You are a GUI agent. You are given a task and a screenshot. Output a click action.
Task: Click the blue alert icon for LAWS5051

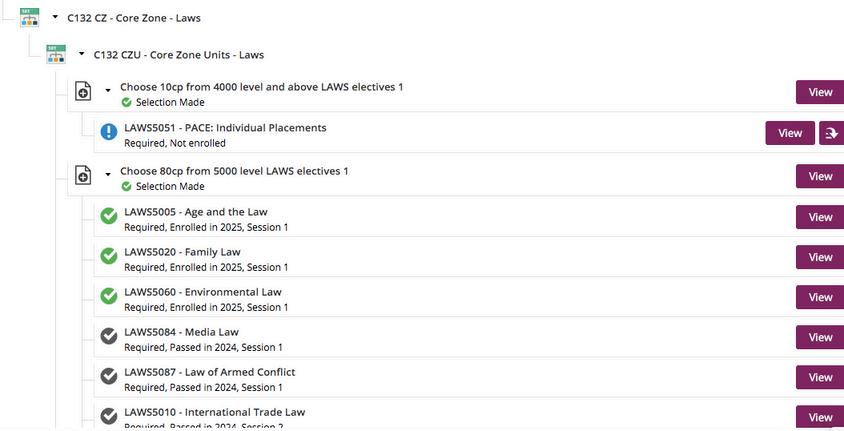109,132
